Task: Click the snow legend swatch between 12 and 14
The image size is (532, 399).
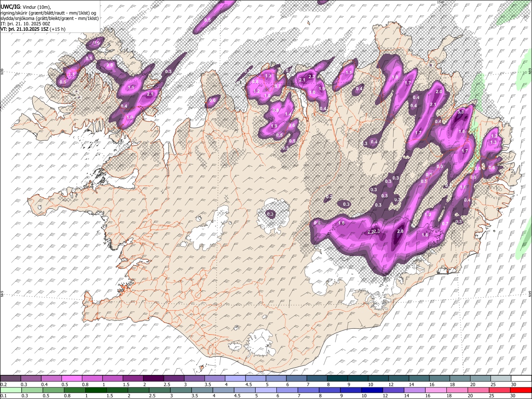Action: tap(398, 379)
